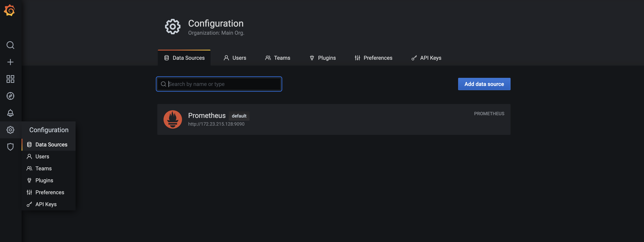Viewport: 644px width, 242px height.
Task: Click the large Configuration gear header icon
Action: coord(173,26)
